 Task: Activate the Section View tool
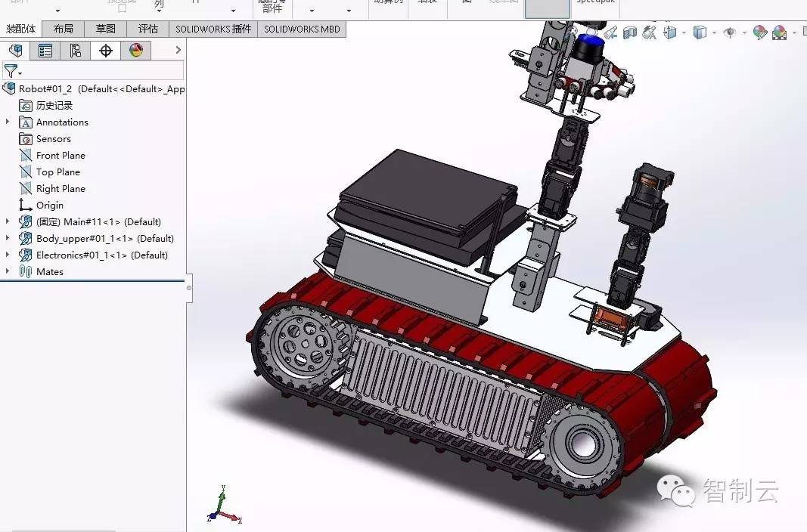click(630, 33)
